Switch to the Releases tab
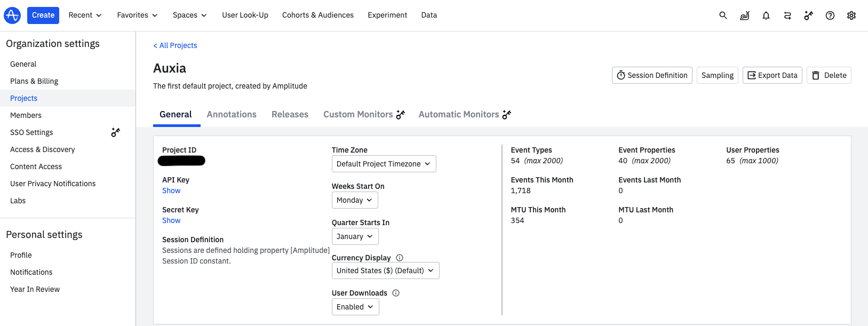 pyautogui.click(x=290, y=114)
